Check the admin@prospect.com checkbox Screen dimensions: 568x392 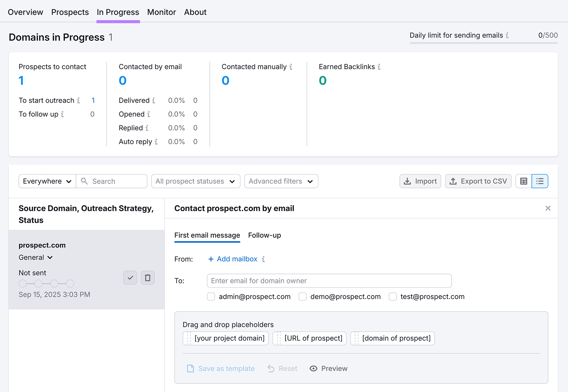click(x=211, y=297)
